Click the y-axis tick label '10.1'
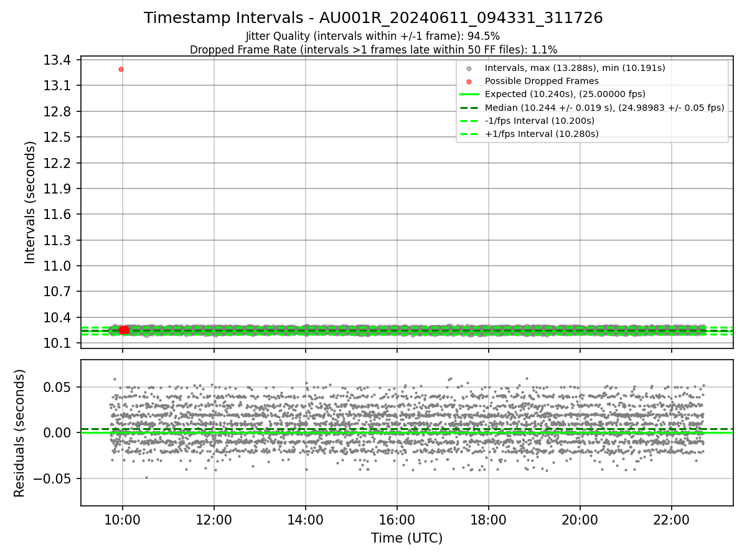747x560 pixels. pos(56,343)
